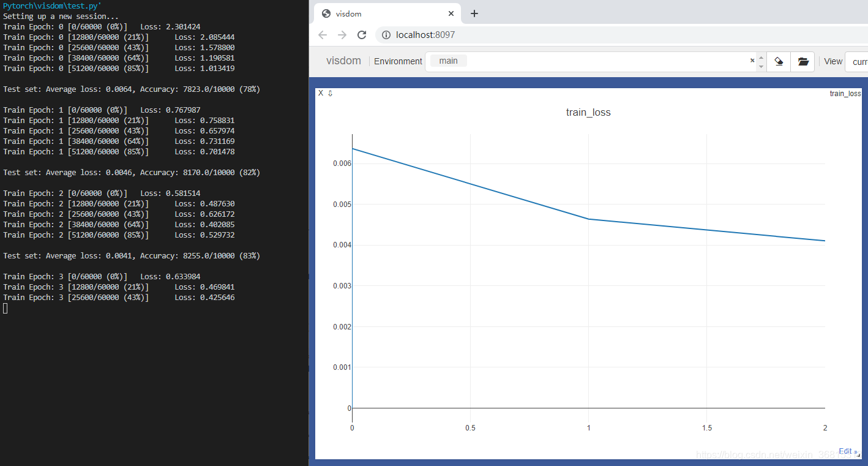The image size is (868, 466).
Task: Click the train_loss chart title
Action: (x=588, y=112)
